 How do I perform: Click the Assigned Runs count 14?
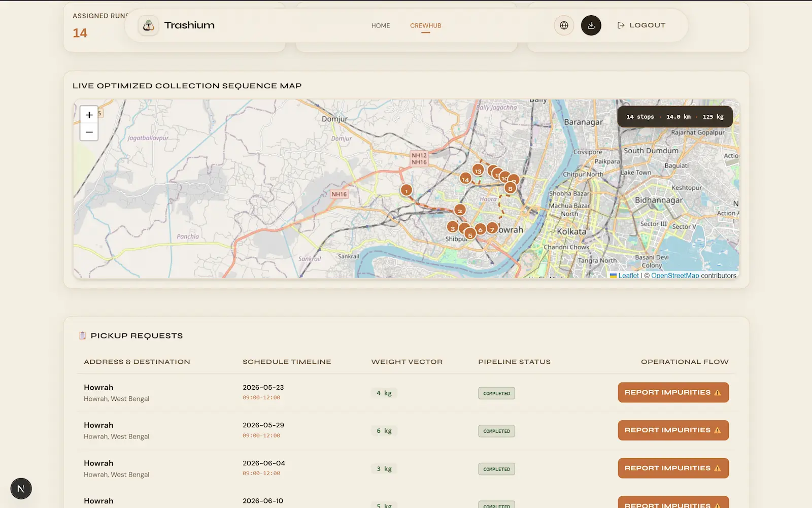[80, 33]
